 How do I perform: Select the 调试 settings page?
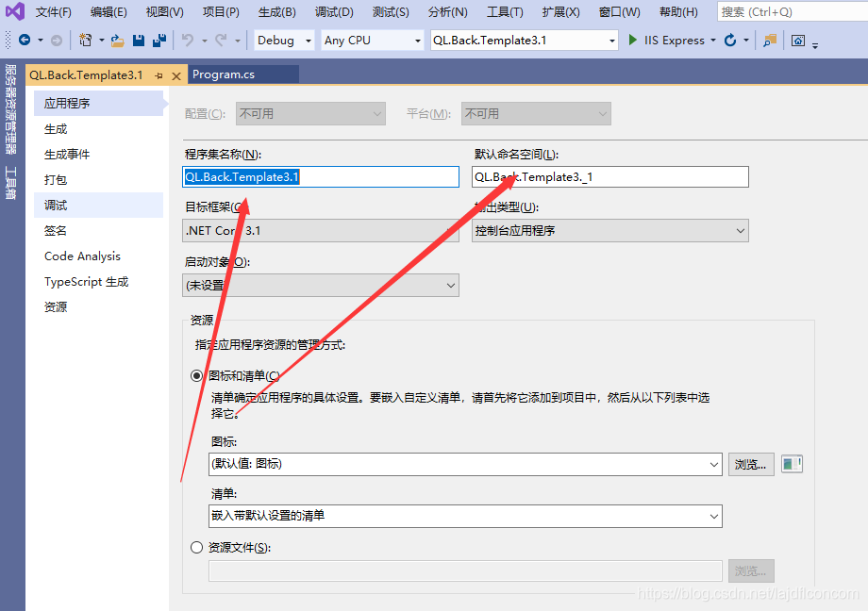click(98, 206)
